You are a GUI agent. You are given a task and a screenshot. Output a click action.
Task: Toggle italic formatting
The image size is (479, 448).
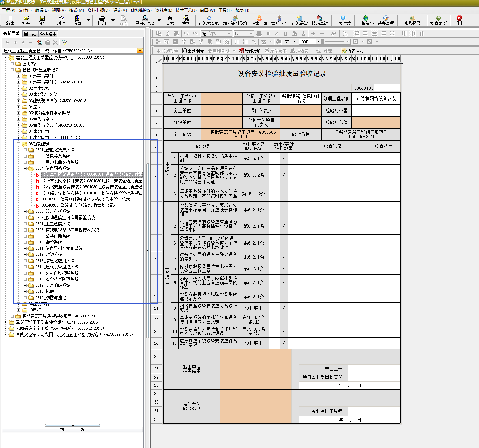tap(276, 33)
